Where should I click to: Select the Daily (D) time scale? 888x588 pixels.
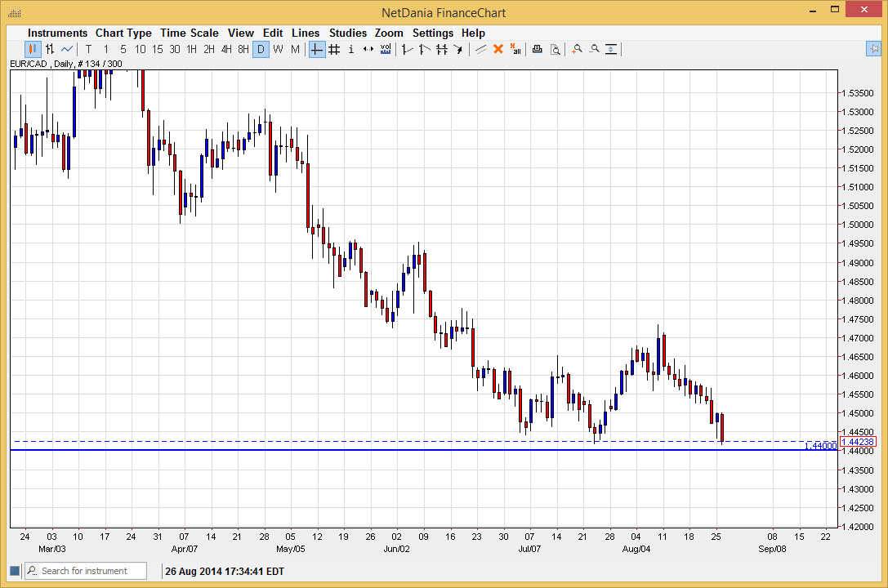pos(261,49)
